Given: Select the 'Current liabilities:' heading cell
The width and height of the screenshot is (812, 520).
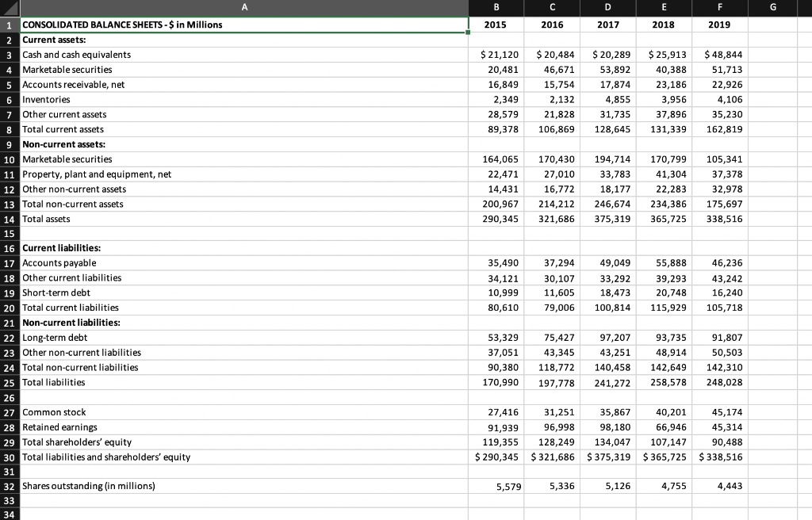Looking at the screenshot, I should click(x=244, y=248).
